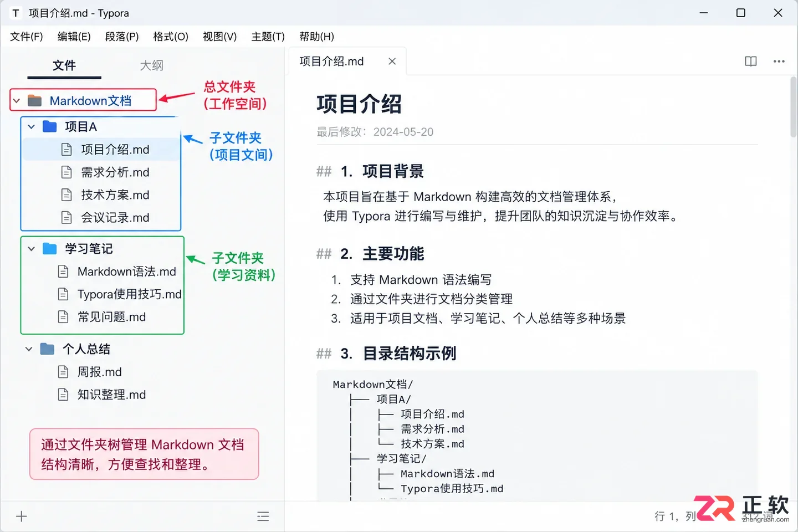
Task: Close the 项目介绍.md tab
Action: click(392, 62)
